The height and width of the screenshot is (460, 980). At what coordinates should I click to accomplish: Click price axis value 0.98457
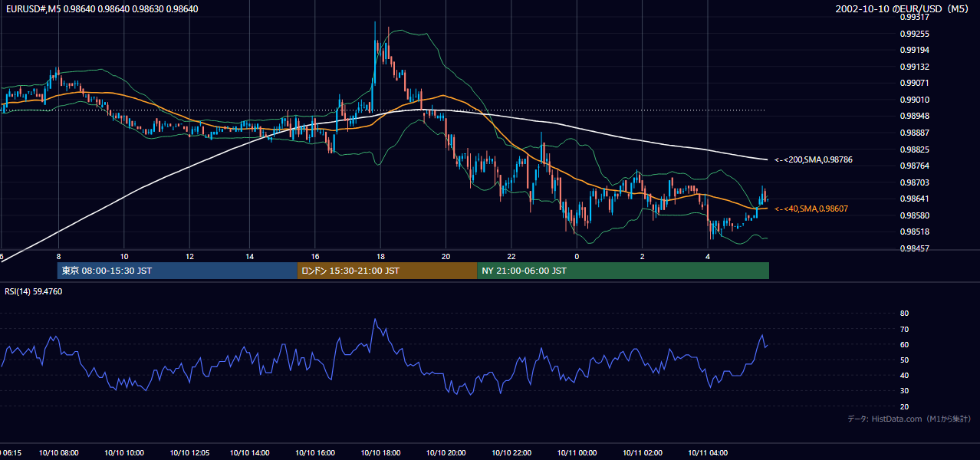(913, 248)
